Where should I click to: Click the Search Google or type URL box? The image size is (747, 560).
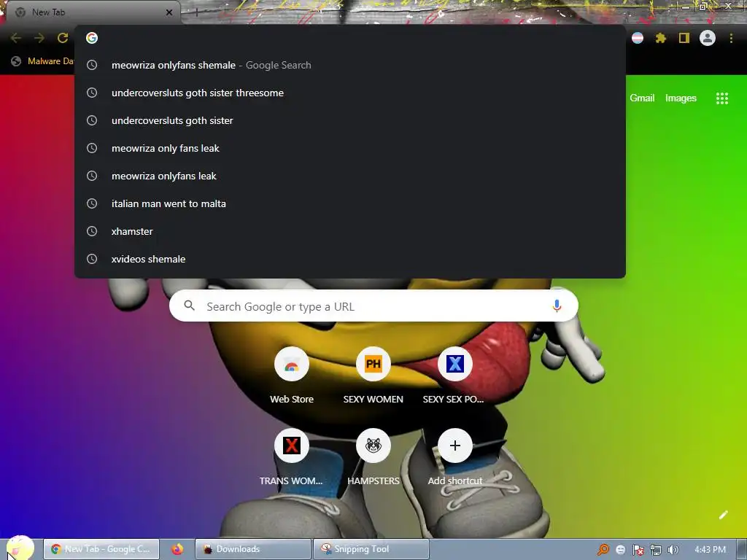[373, 306]
